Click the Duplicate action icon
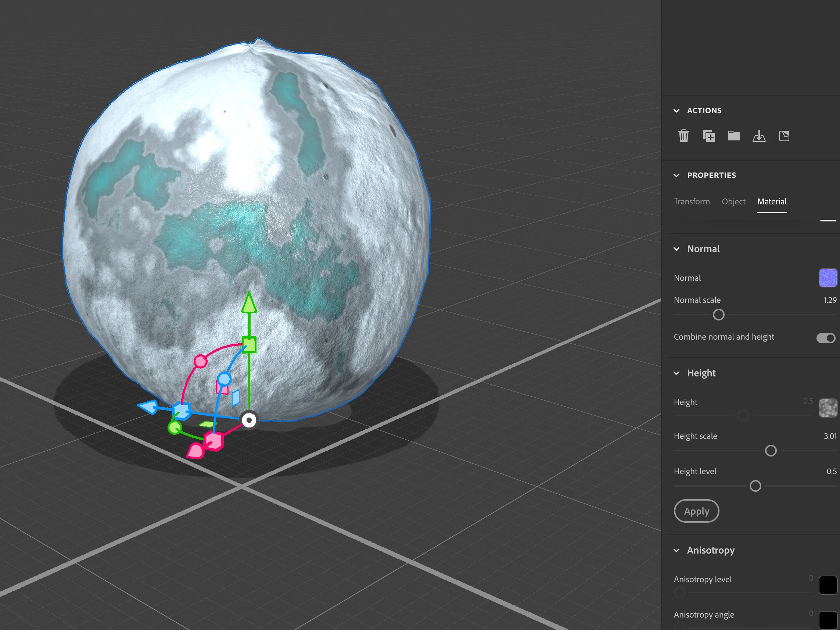Image resolution: width=840 pixels, height=630 pixels. tap(708, 136)
